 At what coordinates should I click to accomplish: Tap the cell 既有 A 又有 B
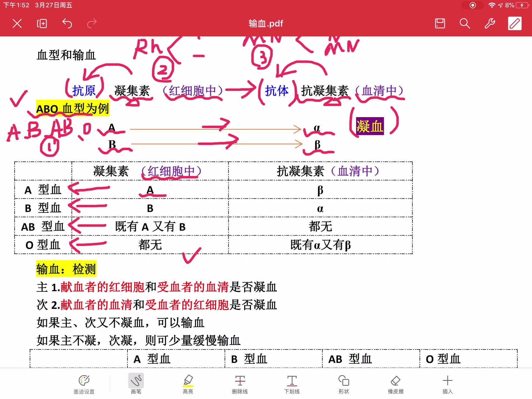tap(150, 227)
